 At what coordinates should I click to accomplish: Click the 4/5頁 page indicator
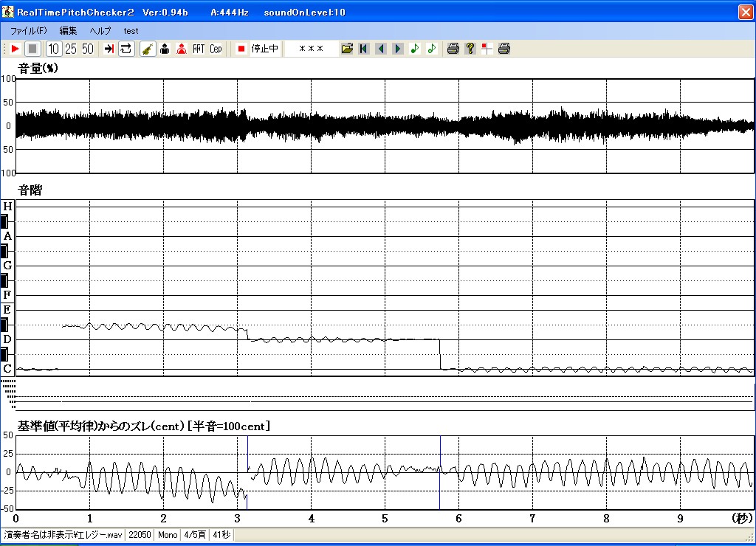click(195, 535)
